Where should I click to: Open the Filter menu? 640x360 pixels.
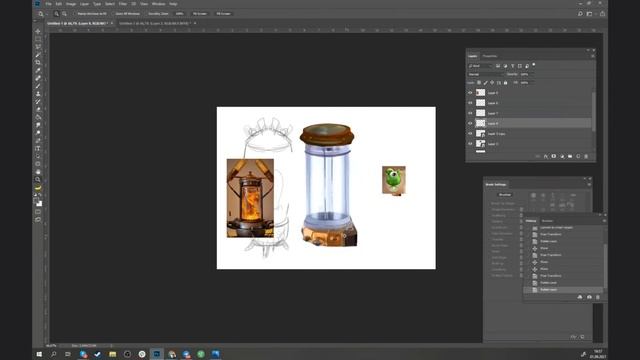(x=122, y=4)
